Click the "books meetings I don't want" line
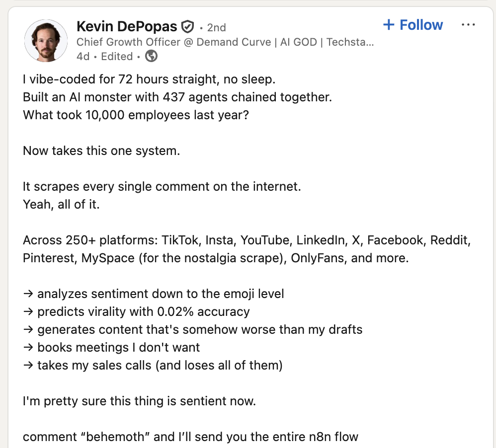Viewport: 496px width, 448px height. pos(111,347)
